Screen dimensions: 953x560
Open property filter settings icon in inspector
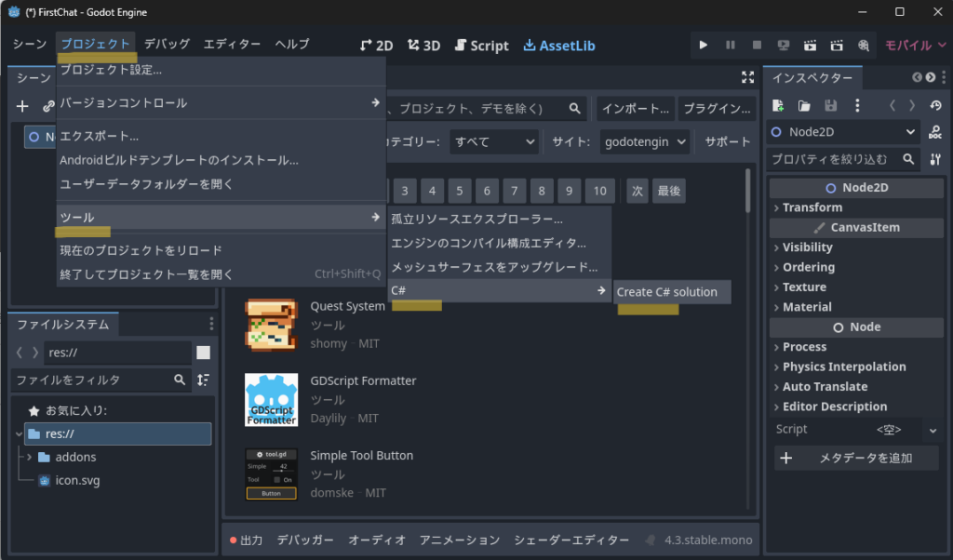click(x=934, y=159)
